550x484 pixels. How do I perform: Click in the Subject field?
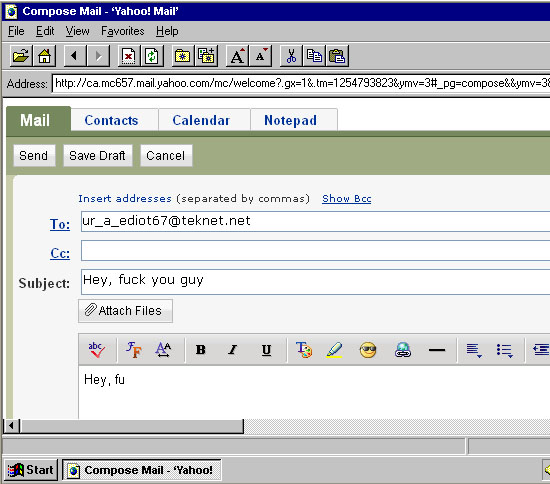[315, 282]
